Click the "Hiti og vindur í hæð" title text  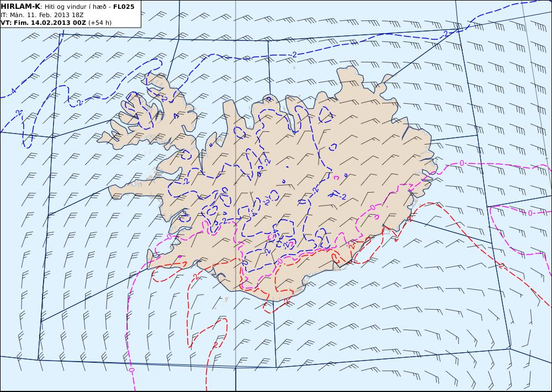coord(75,7)
